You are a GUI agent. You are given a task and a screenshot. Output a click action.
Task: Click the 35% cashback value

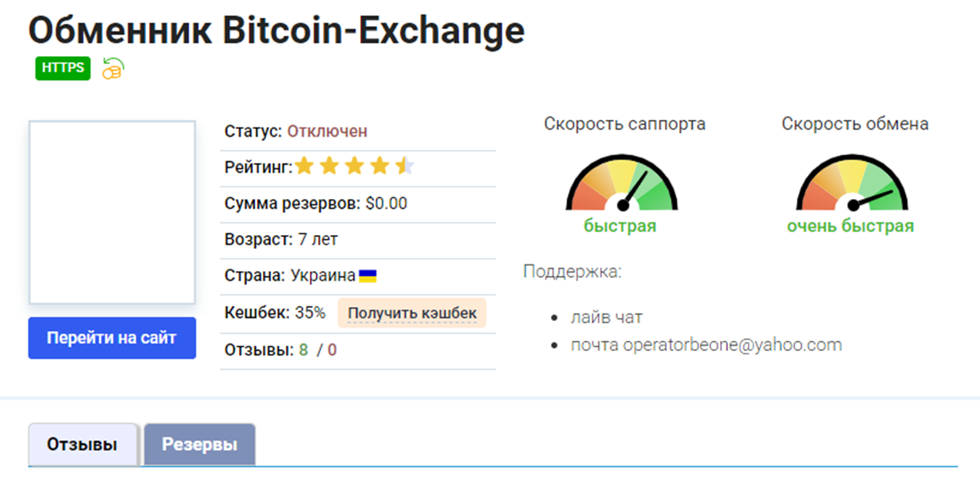311,313
